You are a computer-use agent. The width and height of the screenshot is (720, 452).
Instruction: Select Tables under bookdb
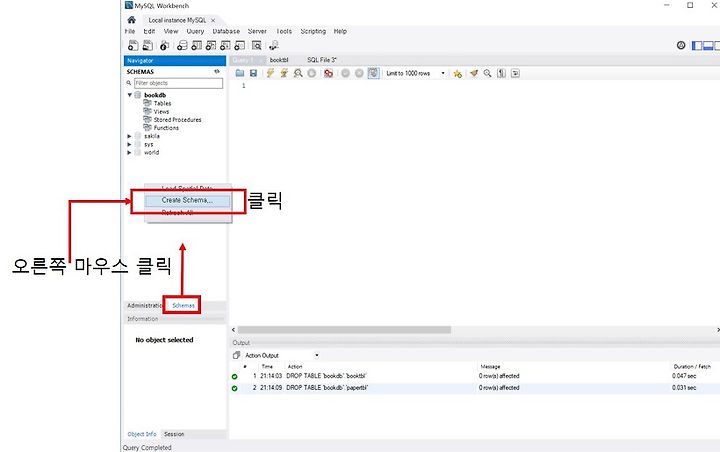162,103
